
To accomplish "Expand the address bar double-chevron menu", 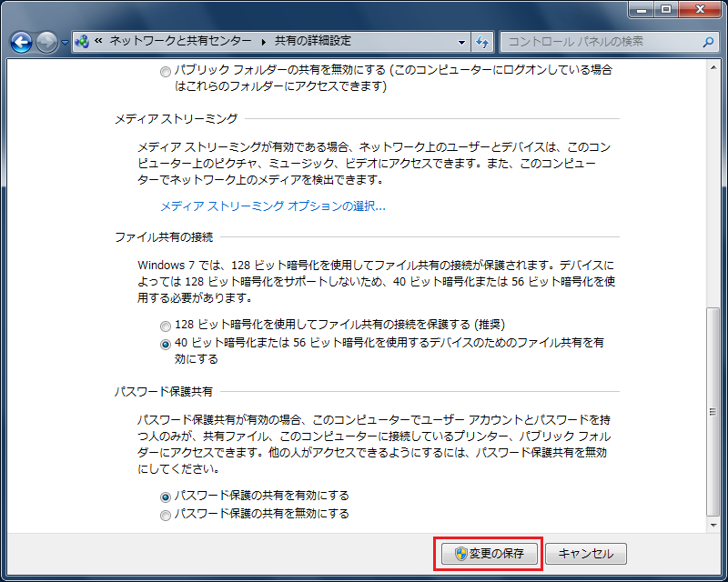I will pyautogui.click(x=98, y=42).
